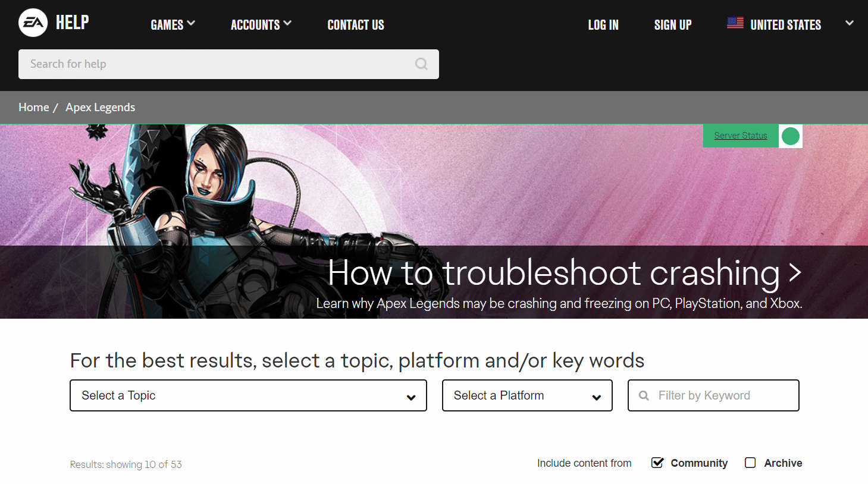Select CONTACT US in the navigation bar
The height and width of the screenshot is (484, 868).
[355, 24]
